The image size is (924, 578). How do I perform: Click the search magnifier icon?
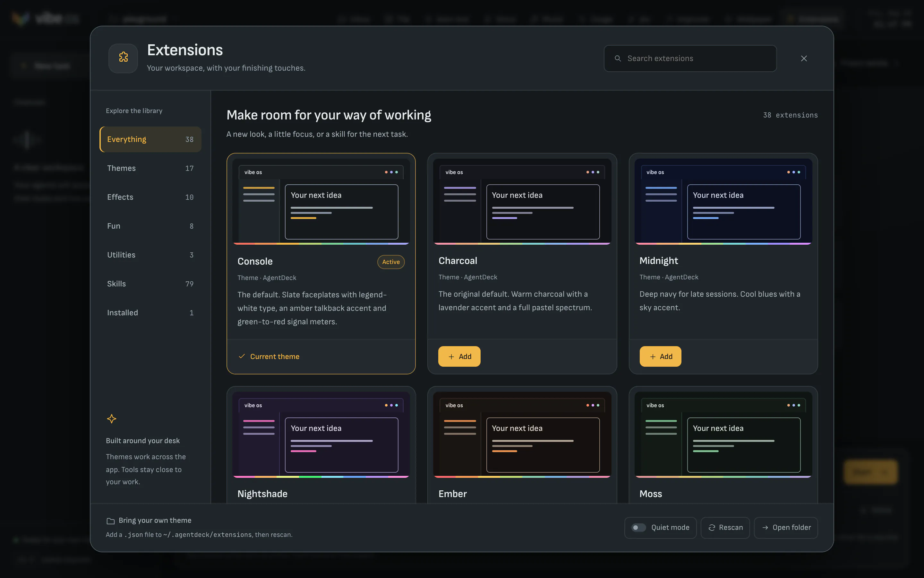617,58
